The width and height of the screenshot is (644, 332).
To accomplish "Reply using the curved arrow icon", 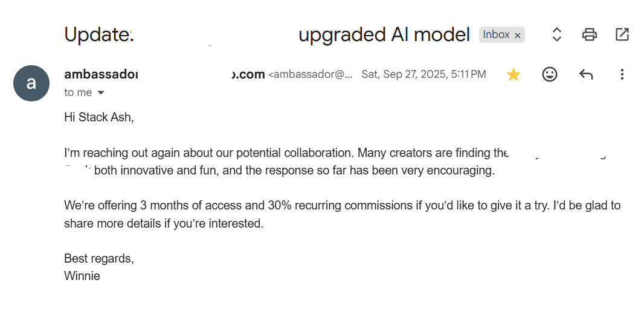I will [585, 74].
